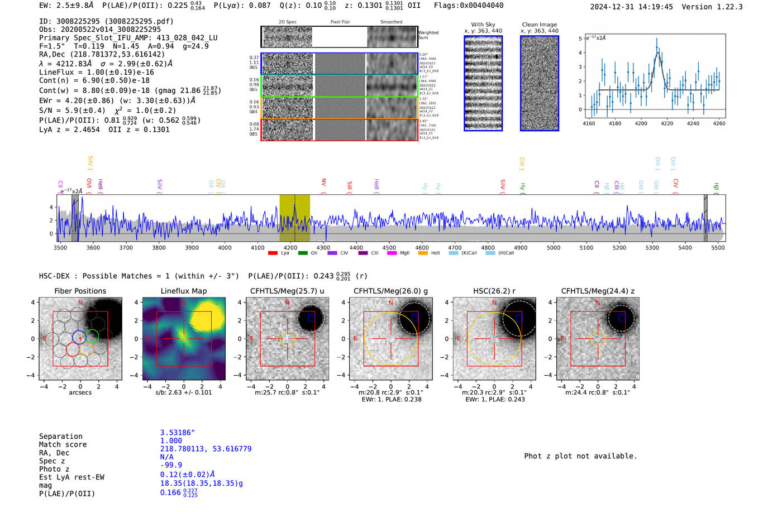Click the timestamp 2024-12-31 14:19:45
This screenshot has height=532, width=782.
[632, 7]
